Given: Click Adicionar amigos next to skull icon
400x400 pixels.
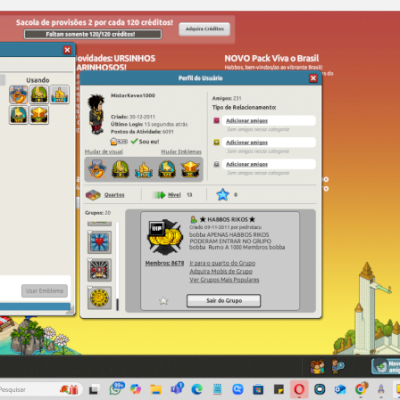Looking at the screenshot, I should click(x=247, y=164).
